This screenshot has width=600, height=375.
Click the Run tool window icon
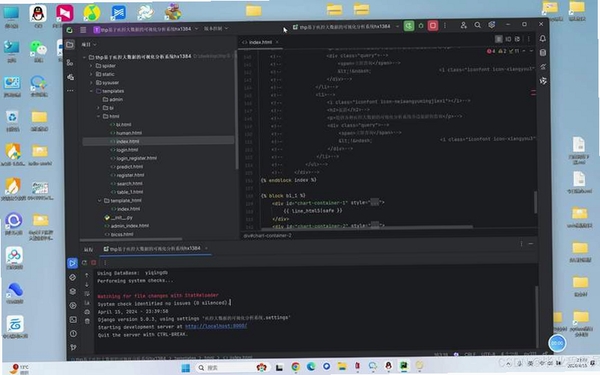tap(72, 263)
